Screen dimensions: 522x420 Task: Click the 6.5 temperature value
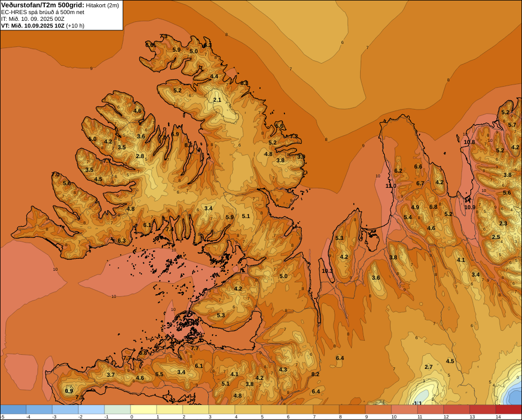[159, 374]
